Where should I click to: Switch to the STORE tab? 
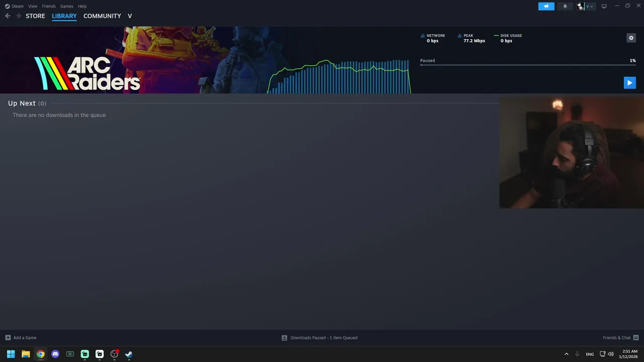[x=35, y=16]
